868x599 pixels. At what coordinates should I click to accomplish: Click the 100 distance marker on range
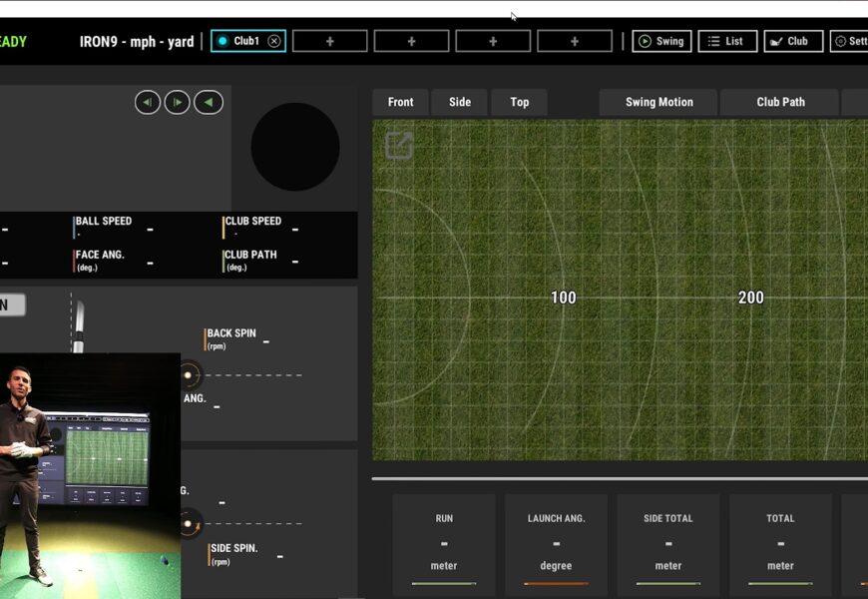[x=564, y=298]
